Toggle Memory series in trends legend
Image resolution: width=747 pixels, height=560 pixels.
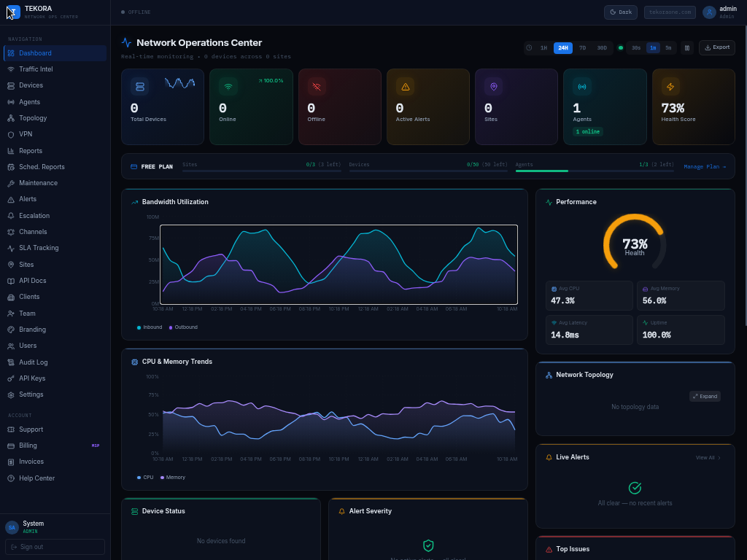click(172, 477)
